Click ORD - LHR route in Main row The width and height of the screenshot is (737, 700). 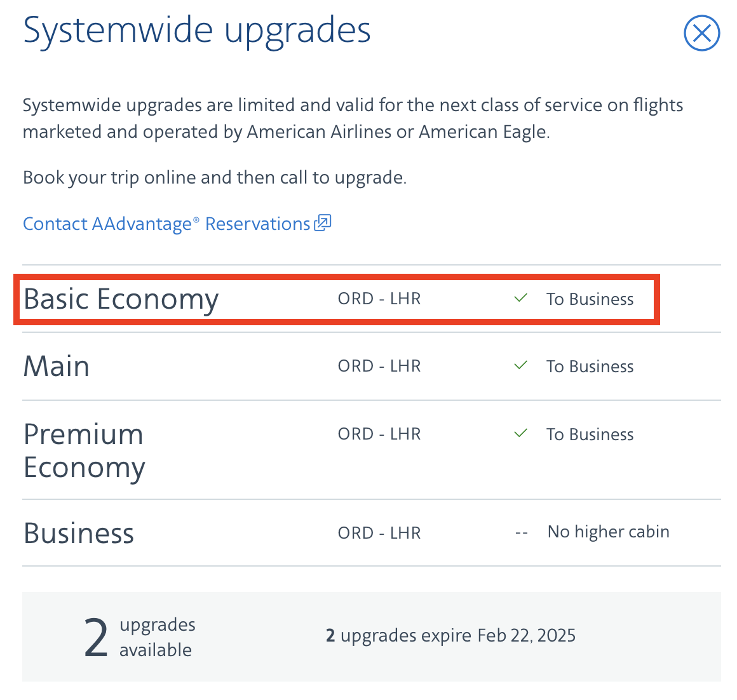379,367
